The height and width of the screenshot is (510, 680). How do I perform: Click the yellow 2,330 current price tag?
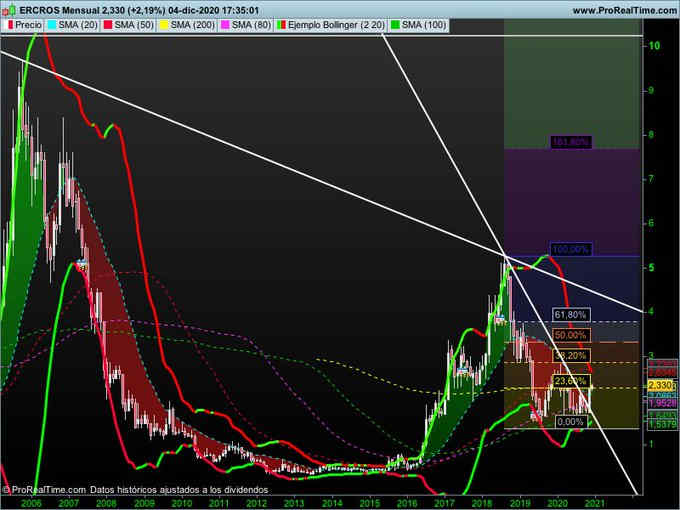click(662, 385)
